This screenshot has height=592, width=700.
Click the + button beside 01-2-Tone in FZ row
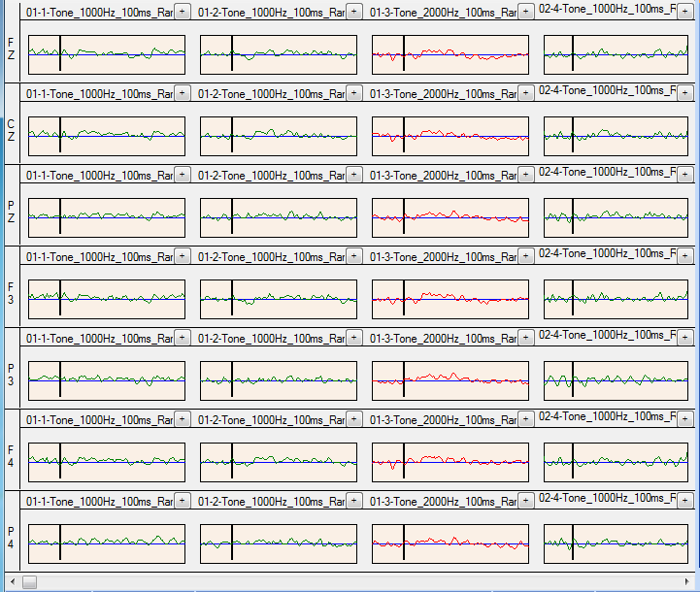[x=354, y=12]
